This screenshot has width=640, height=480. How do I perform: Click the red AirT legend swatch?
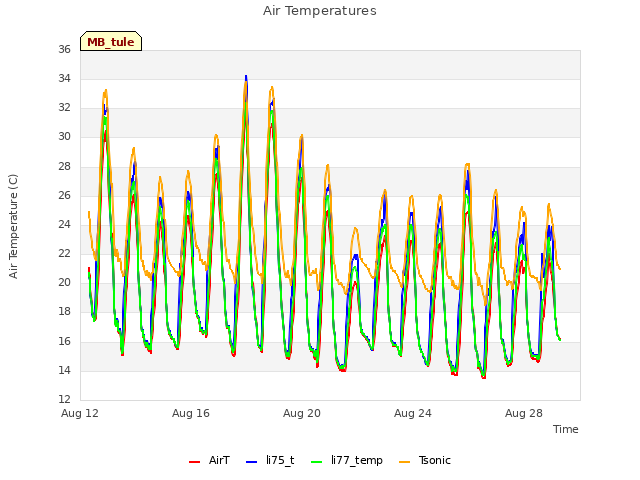[195, 462]
